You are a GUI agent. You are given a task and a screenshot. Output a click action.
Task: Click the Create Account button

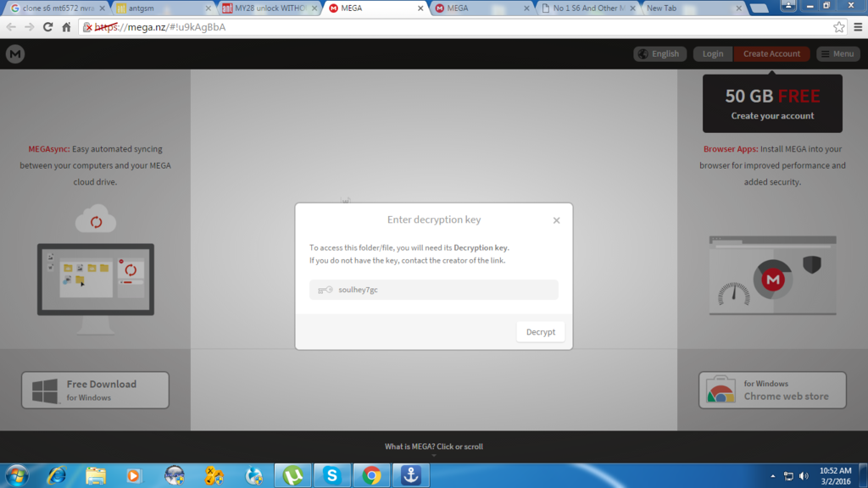[x=771, y=53]
